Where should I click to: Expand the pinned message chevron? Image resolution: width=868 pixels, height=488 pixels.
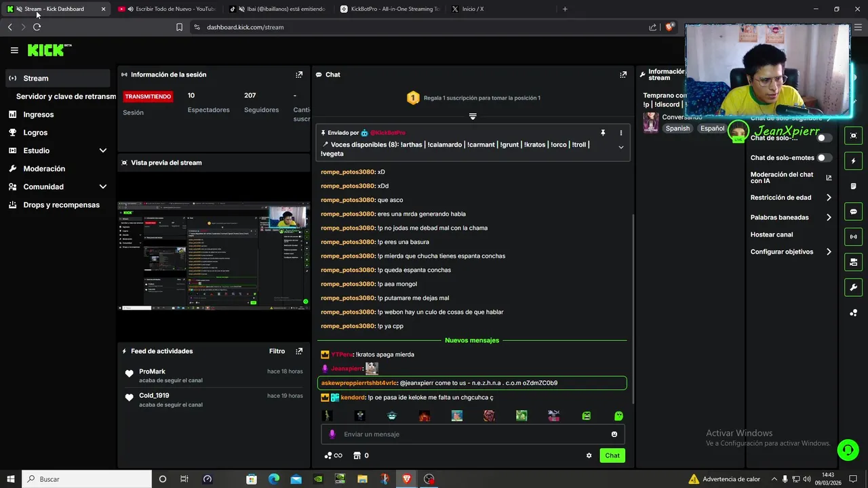pyautogui.click(x=620, y=147)
